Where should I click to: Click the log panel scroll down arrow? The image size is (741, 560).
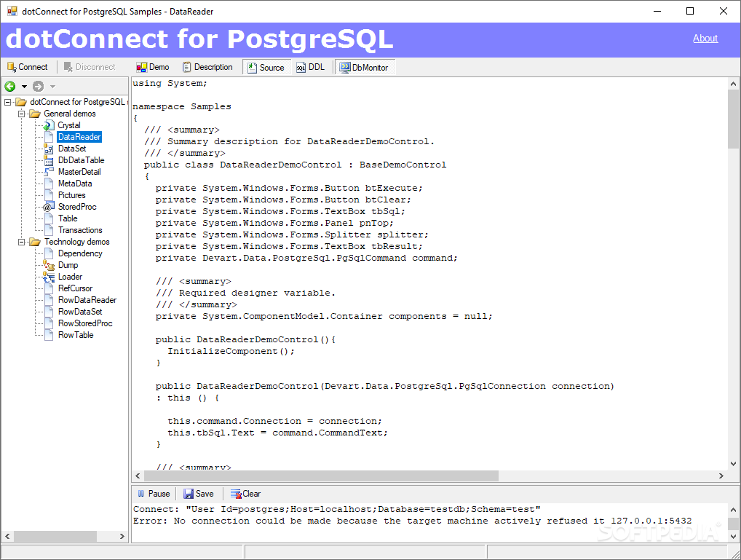click(733, 537)
